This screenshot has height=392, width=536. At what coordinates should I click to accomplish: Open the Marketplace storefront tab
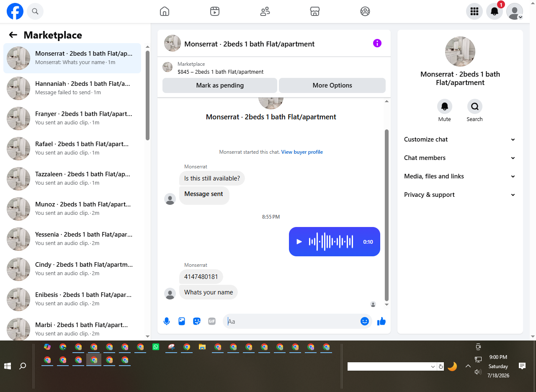tap(315, 11)
